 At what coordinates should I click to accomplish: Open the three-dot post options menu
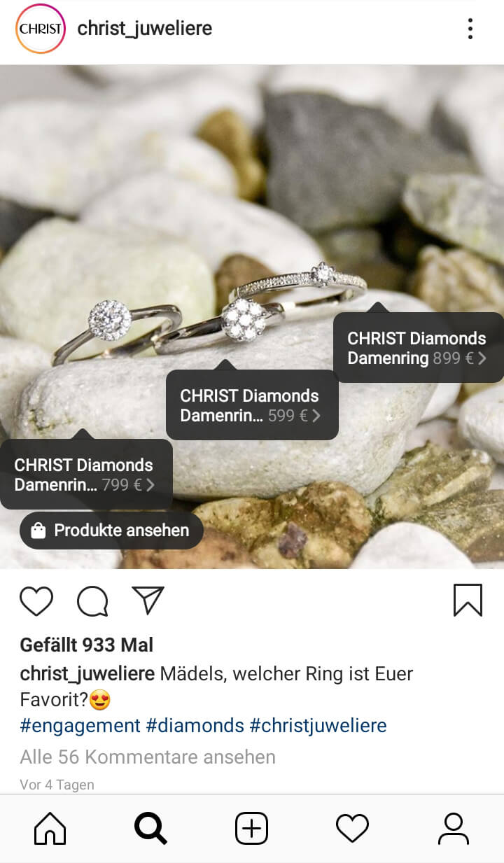pos(470,29)
